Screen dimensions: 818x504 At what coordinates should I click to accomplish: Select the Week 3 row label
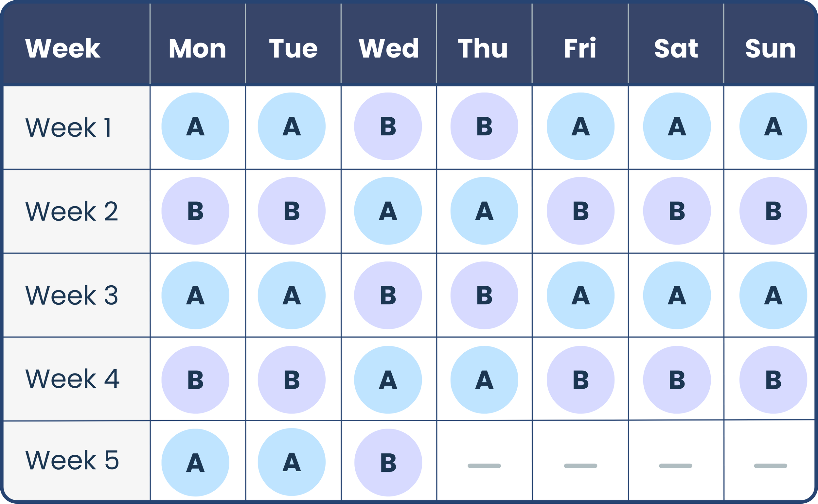tap(72, 295)
